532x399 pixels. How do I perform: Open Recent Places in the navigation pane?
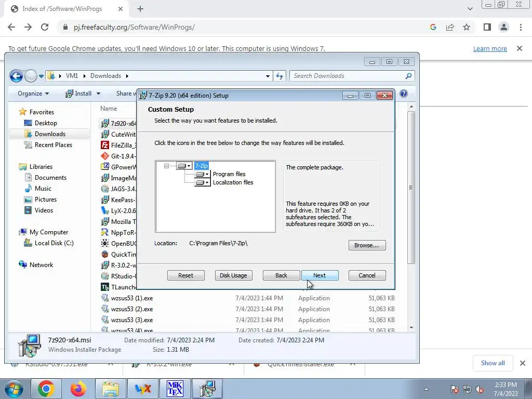coord(54,145)
